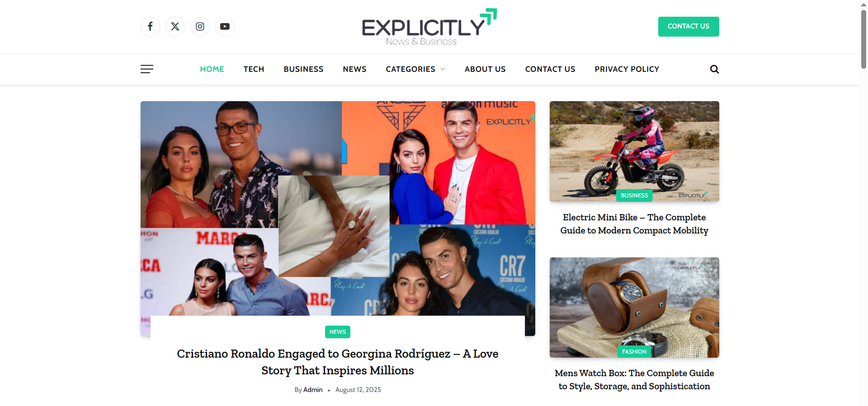Click the Explicitly News & Business logo

click(429, 27)
